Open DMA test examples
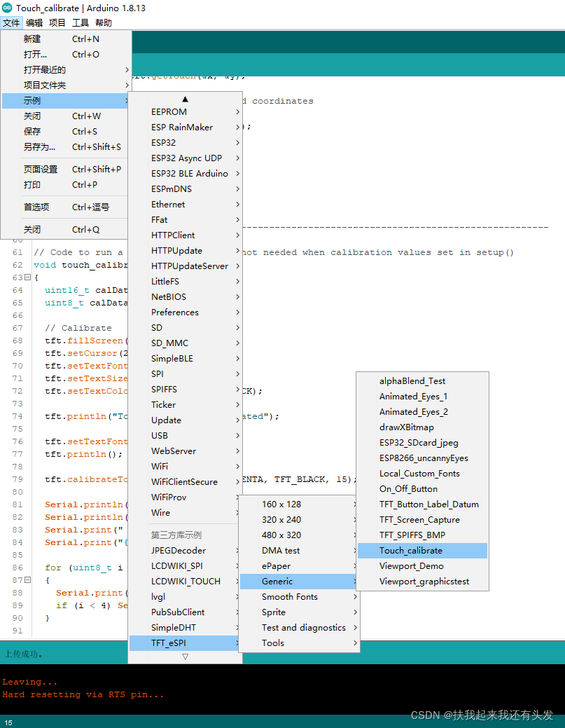The height and width of the screenshot is (728, 565). click(299, 550)
